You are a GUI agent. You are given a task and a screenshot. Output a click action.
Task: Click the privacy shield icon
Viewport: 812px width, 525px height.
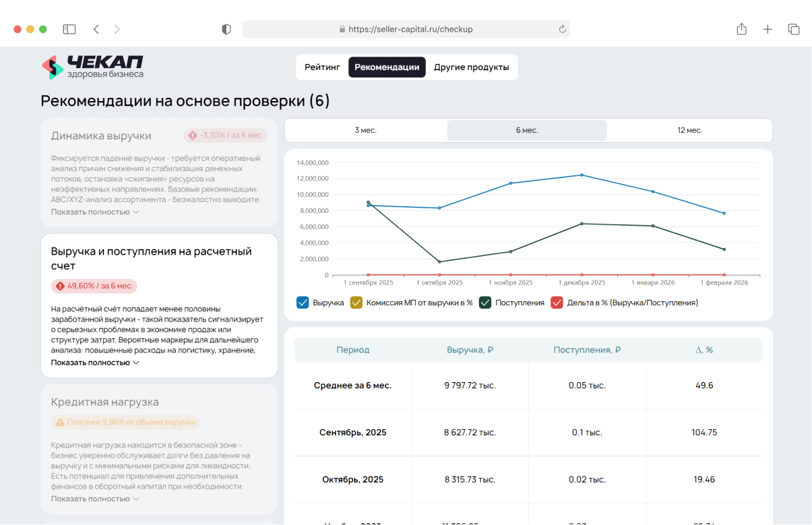[226, 29]
